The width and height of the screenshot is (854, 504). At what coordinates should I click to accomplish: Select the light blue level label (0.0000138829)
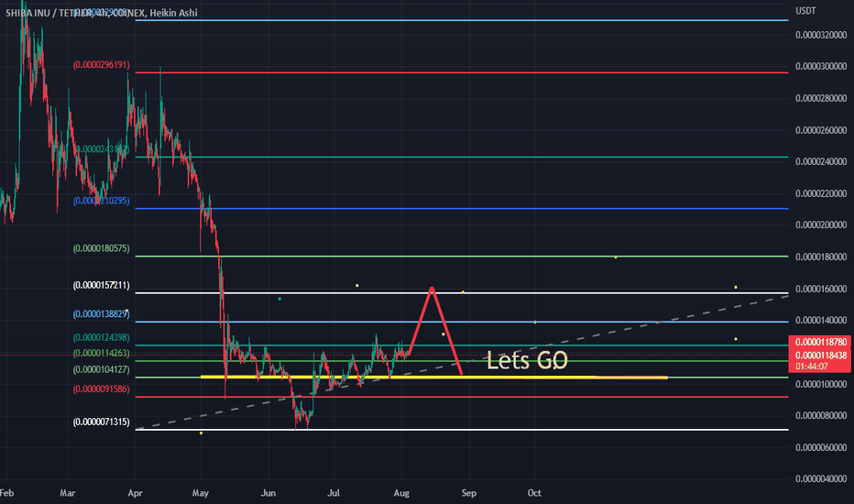point(102,314)
